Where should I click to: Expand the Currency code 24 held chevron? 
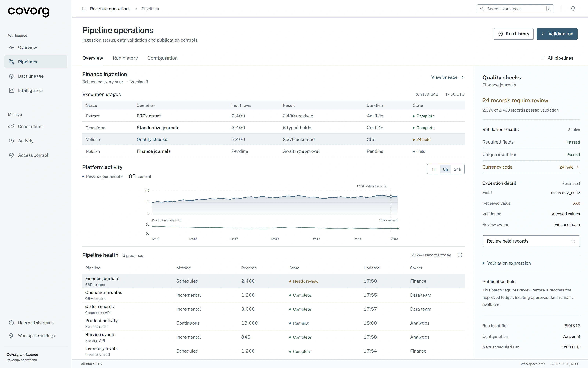click(x=578, y=167)
